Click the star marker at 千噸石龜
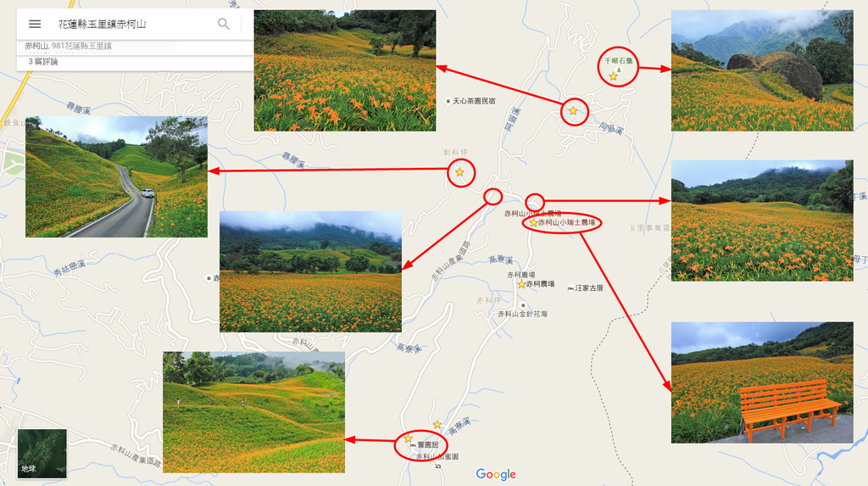The height and width of the screenshot is (486, 868). point(613,76)
